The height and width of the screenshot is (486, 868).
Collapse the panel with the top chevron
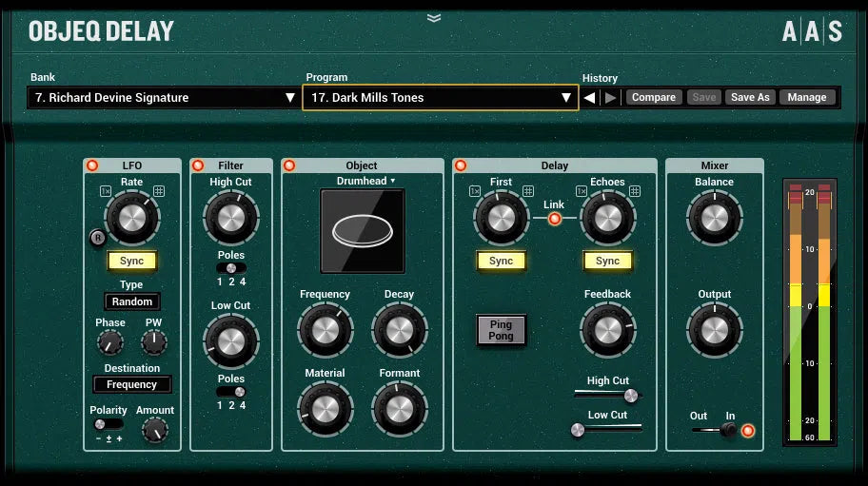[x=434, y=18]
